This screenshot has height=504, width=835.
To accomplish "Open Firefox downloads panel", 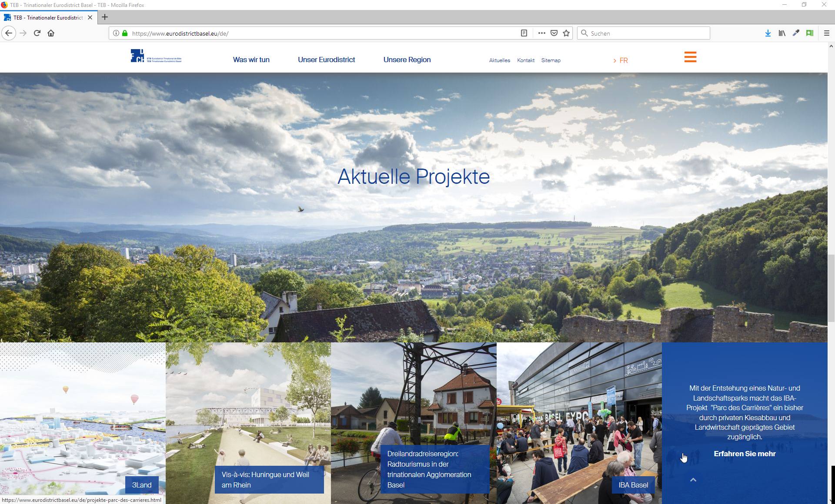I will pos(768,33).
